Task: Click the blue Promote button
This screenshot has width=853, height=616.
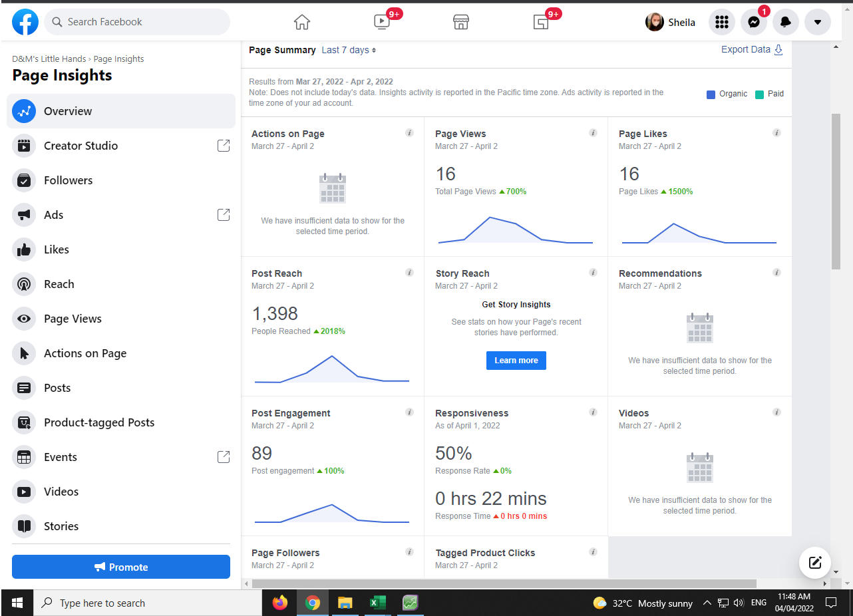Action: click(121, 567)
